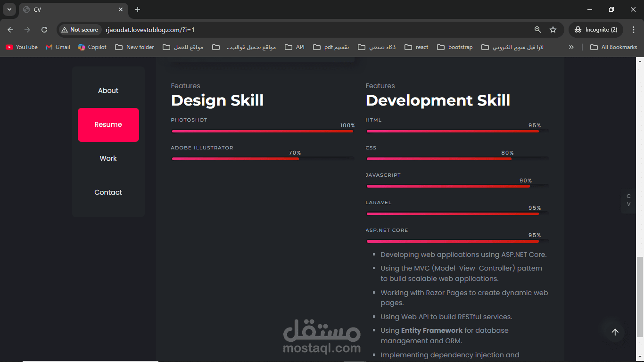Open the تقسيم pdf bookmark folder
Screen dimensions: 644x362
[331, 47]
